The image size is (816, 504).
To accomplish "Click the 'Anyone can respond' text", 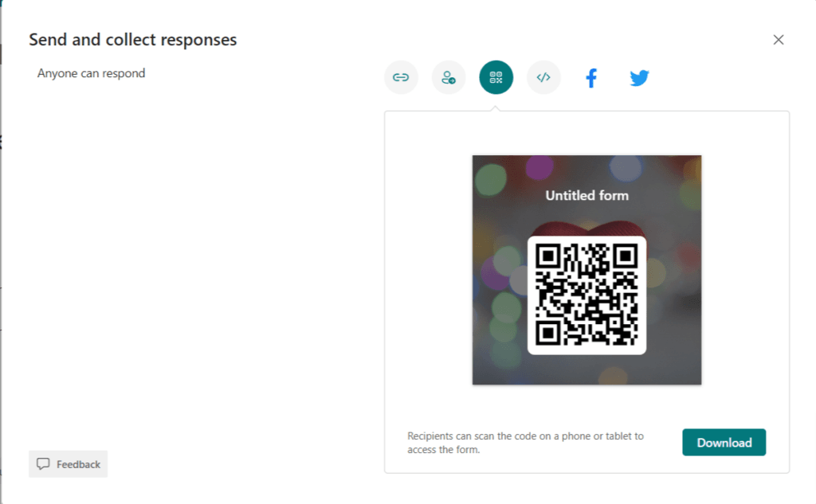I will tap(91, 73).
